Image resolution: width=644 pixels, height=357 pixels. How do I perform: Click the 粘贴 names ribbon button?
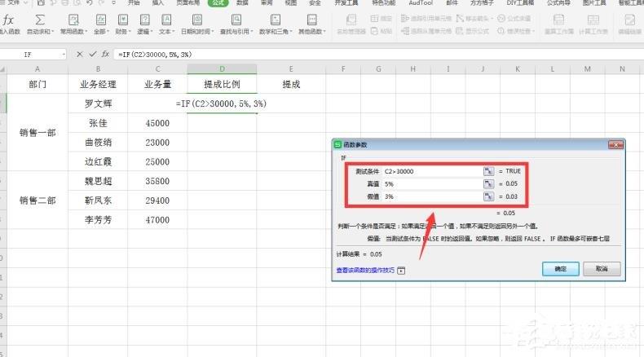(x=382, y=31)
